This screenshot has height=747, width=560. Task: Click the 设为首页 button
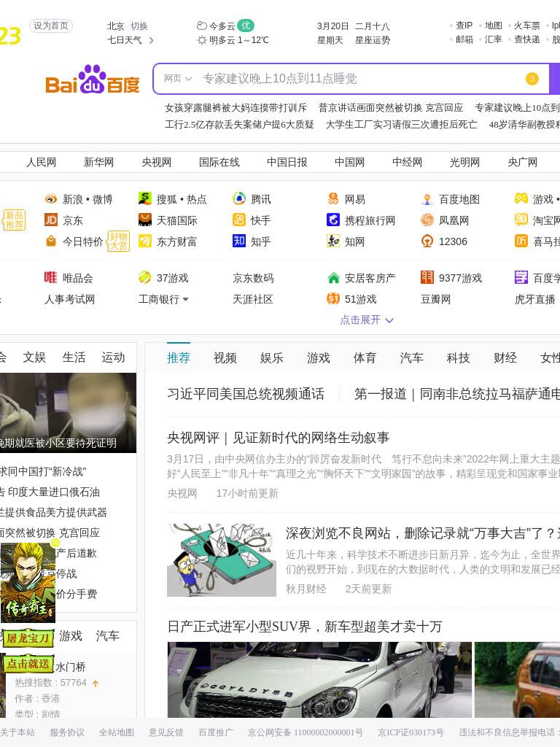point(51,26)
